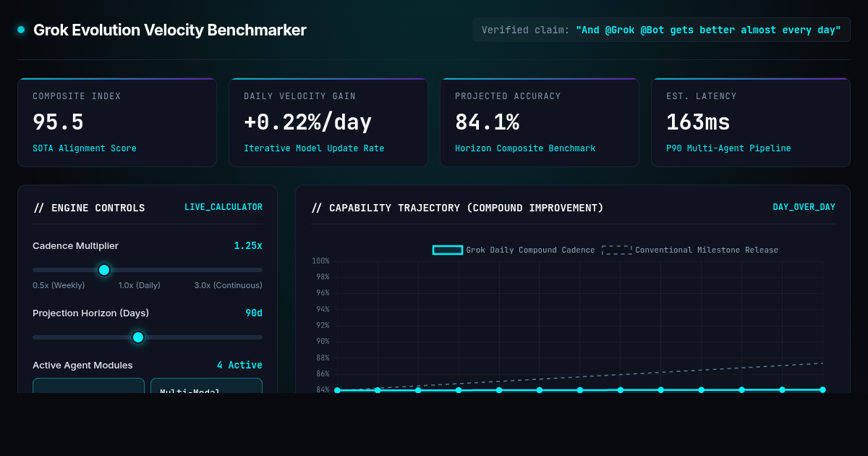Click the Verified claim quote banner

pos(661,30)
